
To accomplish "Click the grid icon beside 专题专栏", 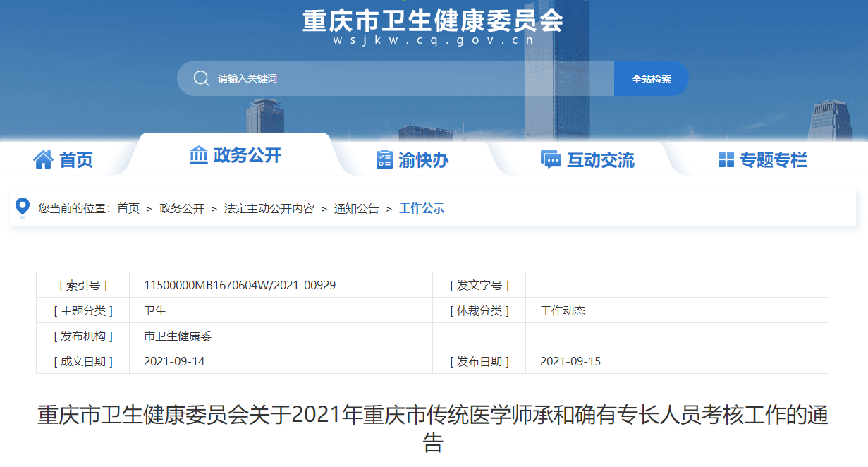I will tap(726, 160).
